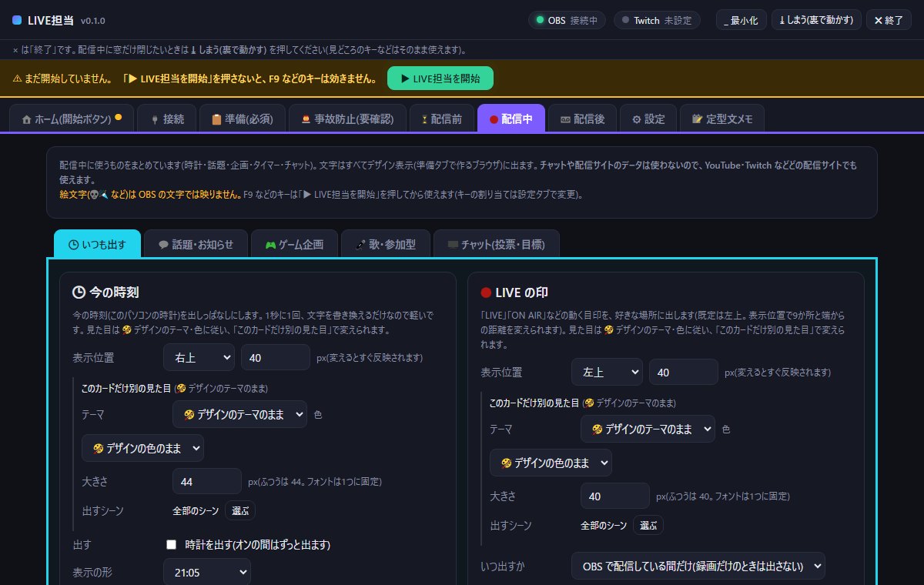924x585 pixels.
Task: Click the v0.1.0 version label
Action: (92, 21)
